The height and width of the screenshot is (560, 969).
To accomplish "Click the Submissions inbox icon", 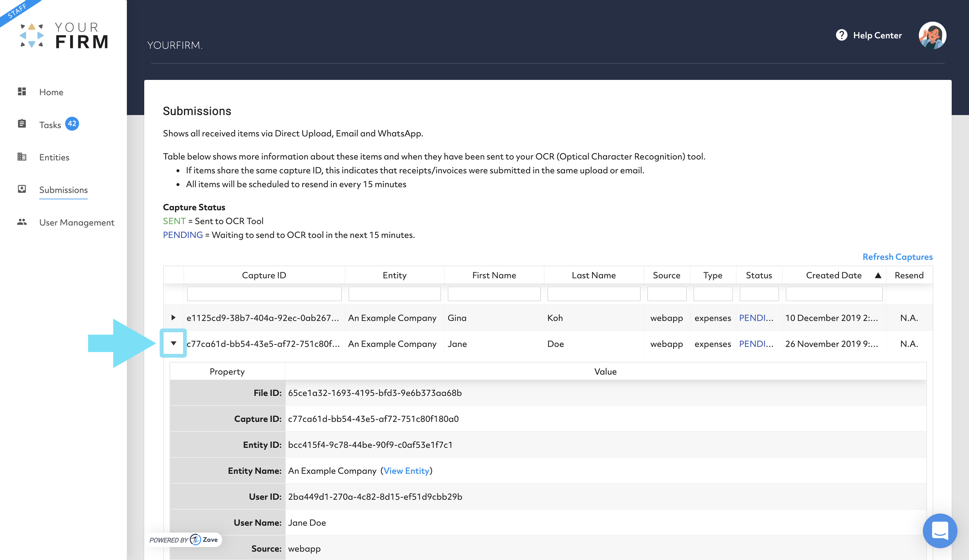I will [22, 189].
